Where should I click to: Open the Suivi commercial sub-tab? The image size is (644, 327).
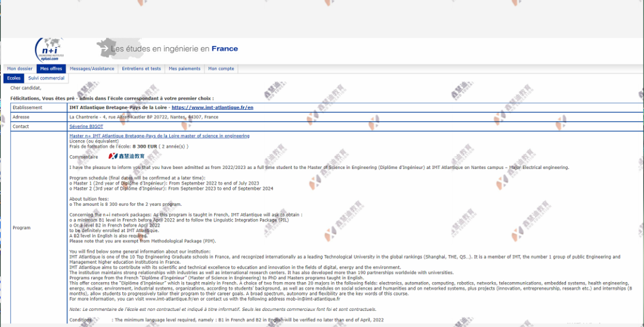[47, 78]
